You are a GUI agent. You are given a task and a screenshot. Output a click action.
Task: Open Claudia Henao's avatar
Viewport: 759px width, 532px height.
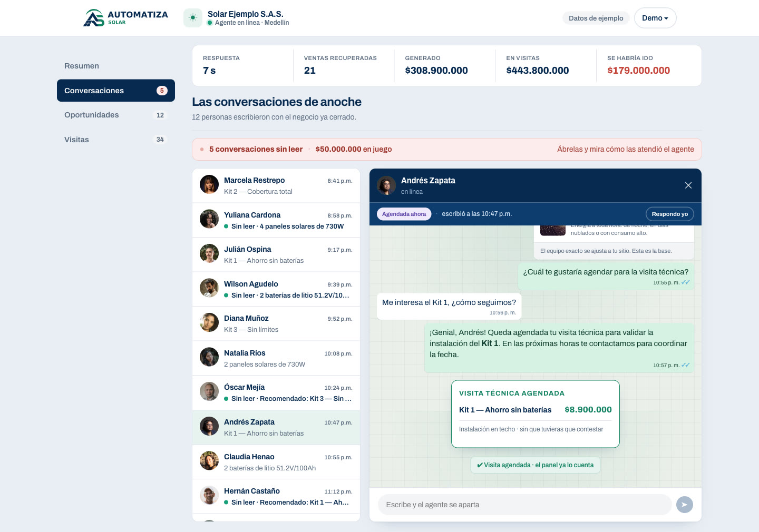209,461
